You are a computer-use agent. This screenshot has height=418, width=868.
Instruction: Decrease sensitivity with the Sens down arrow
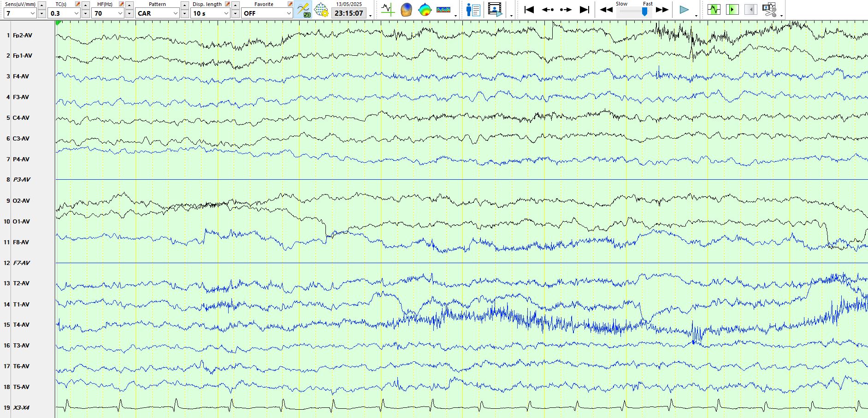coord(41,14)
